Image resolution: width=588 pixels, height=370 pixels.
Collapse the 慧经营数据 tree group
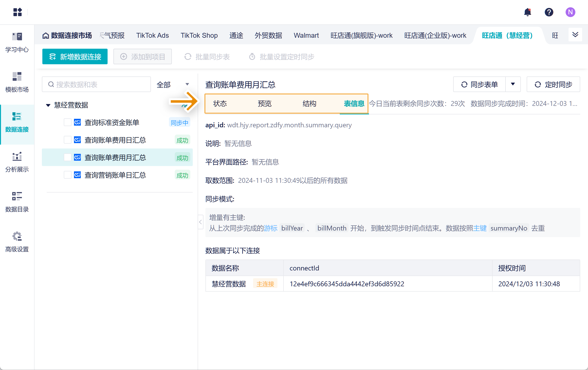coord(48,105)
